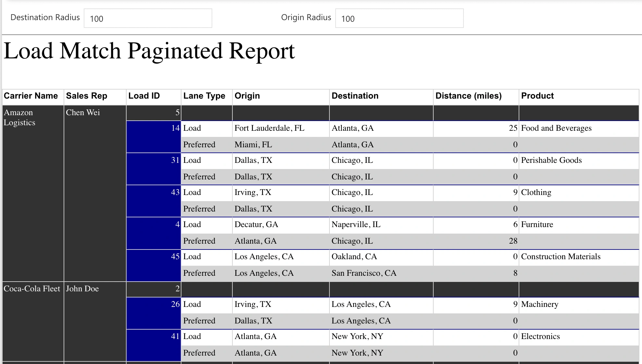The width and height of the screenshot is (642, 364).
Task: Click Load ID 26 Machinery row
Action: pyautogui.click(x=321, y=304)
